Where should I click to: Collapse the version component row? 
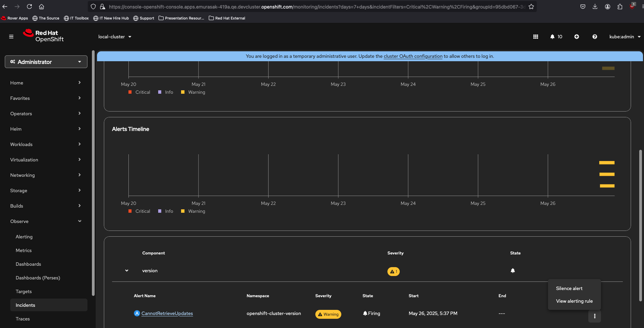coord(127,271)
